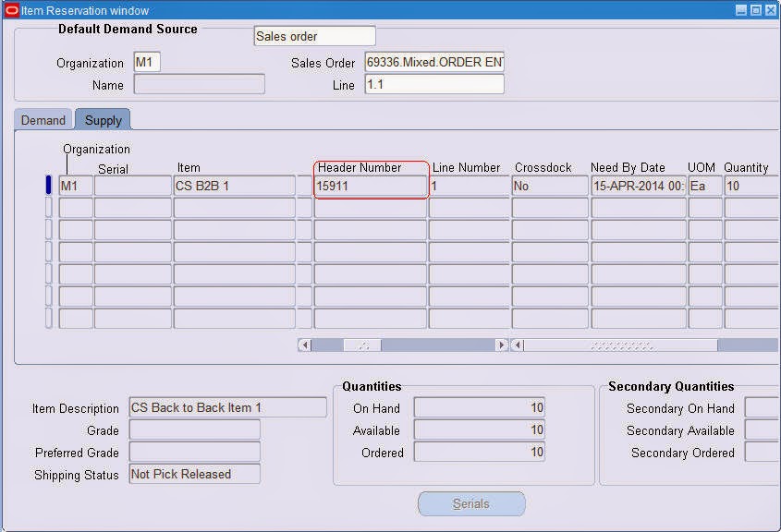Select the highlighted Header Number cell 15911
This screenshot has width=781, height=532.
click(x=370, y=184)
